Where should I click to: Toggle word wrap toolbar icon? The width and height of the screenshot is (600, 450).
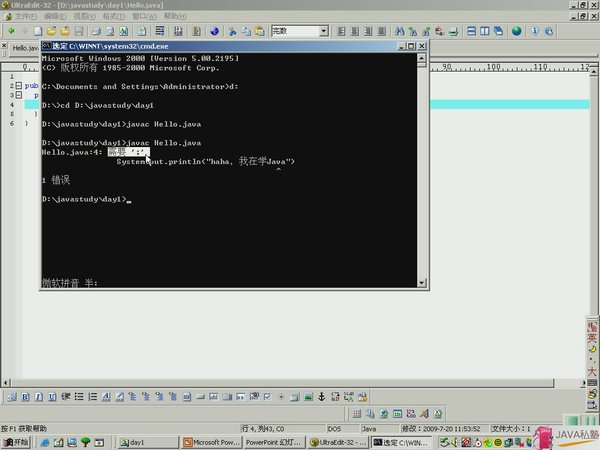click(x=160, y=31)
